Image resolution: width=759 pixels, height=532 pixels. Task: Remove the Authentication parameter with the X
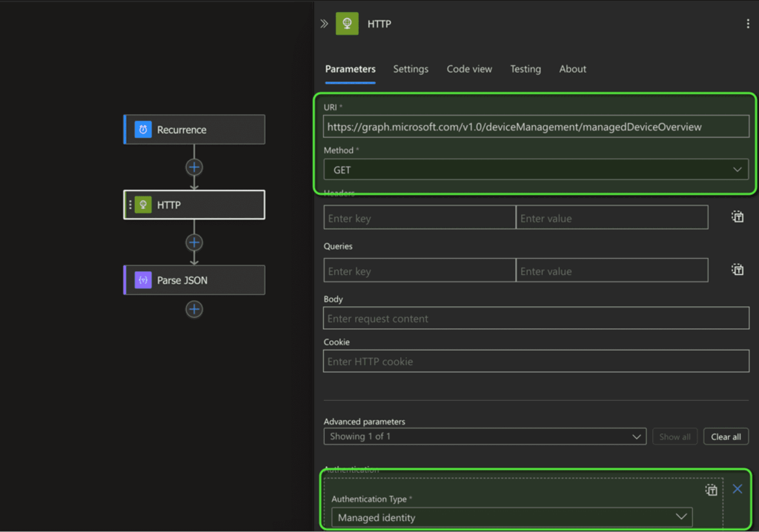(737, 489)
